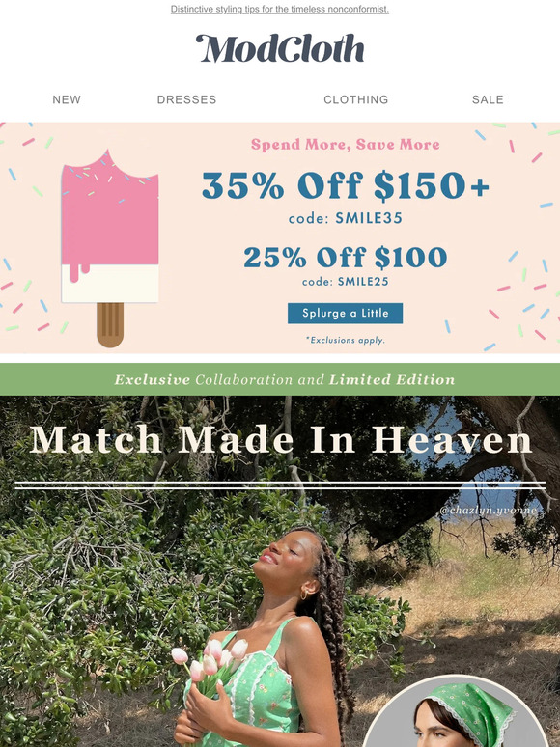Image resolution: width=560 pixels, height=747 pixels.
Task: Click the Match Made In Heaven title
Action: pyautogui.click(x=280, y=440)
